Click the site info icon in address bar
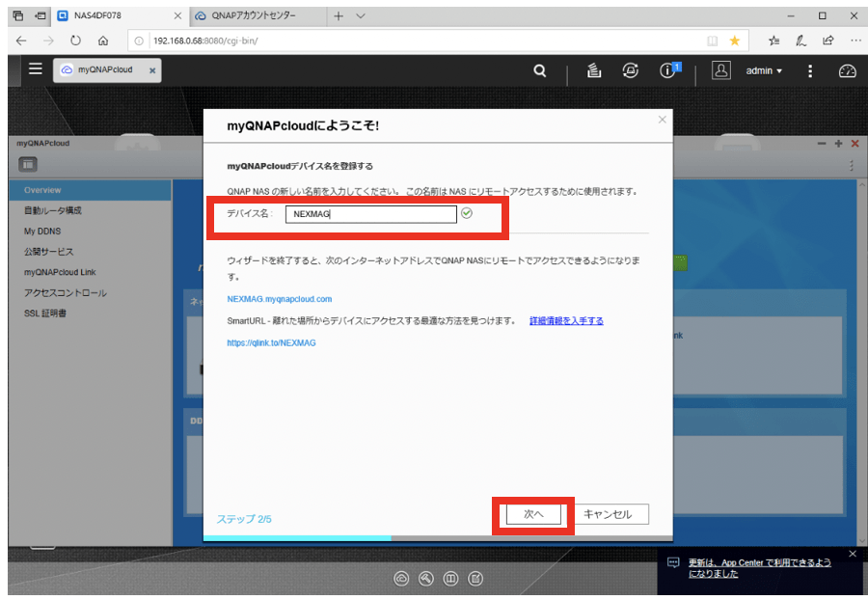The height and width of the screenshot is (600, 868). (x=139, y=41)
